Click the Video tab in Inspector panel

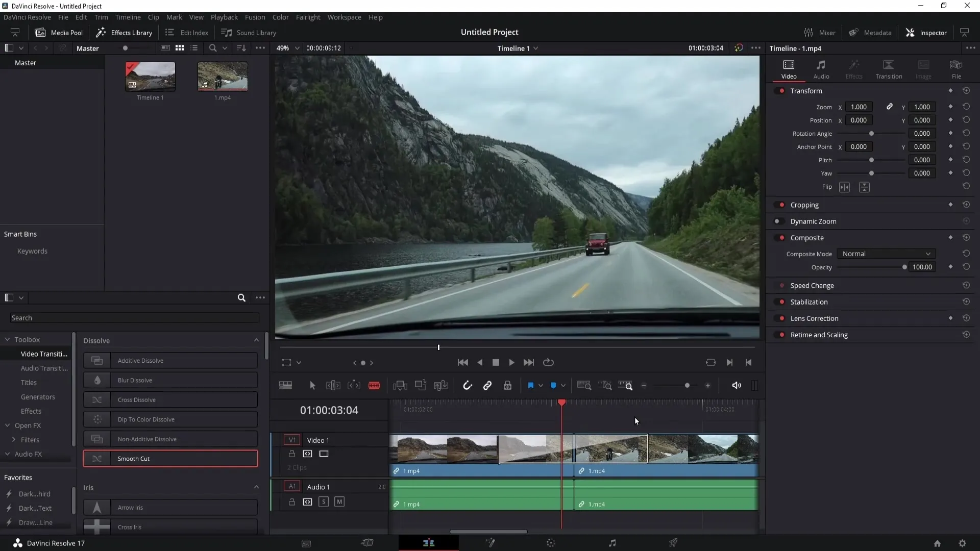tap(789, 68)
